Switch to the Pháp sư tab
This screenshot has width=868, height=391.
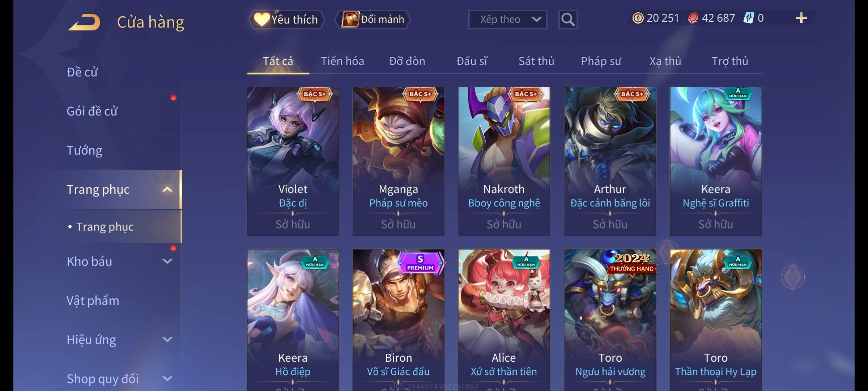601,61
